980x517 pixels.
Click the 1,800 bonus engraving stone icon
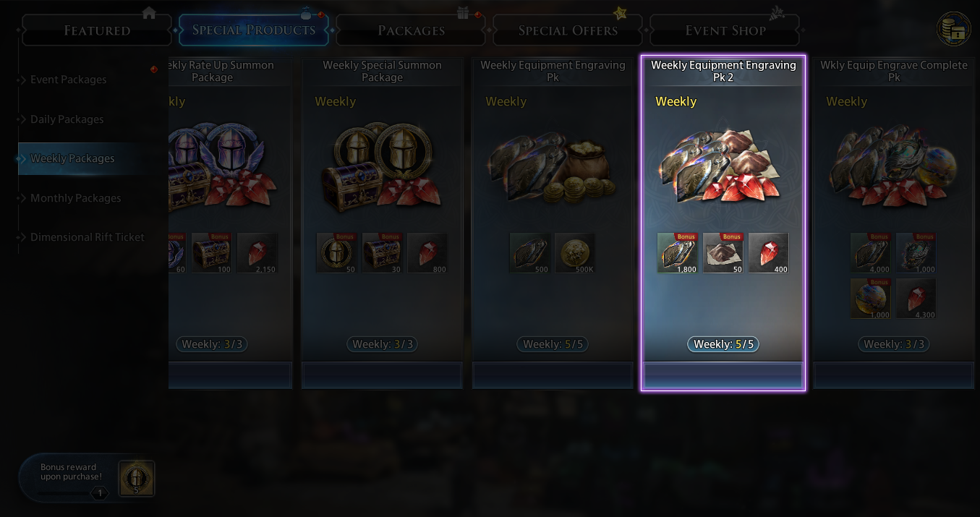click(x=678, y=253)
